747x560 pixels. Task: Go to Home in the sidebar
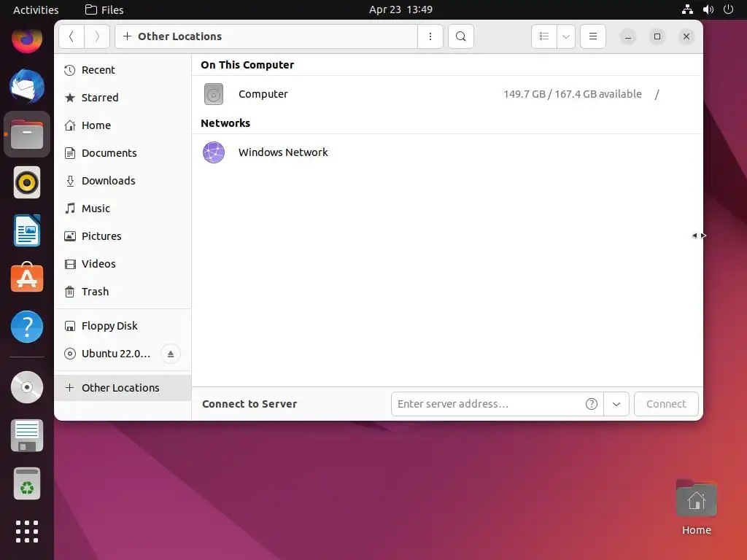pyautogui.click(x=123, y=125)
